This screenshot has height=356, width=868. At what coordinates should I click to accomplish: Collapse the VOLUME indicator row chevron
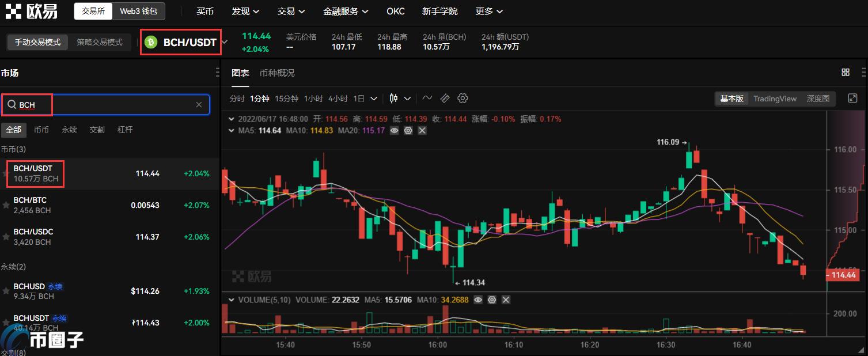click(232, 300)
